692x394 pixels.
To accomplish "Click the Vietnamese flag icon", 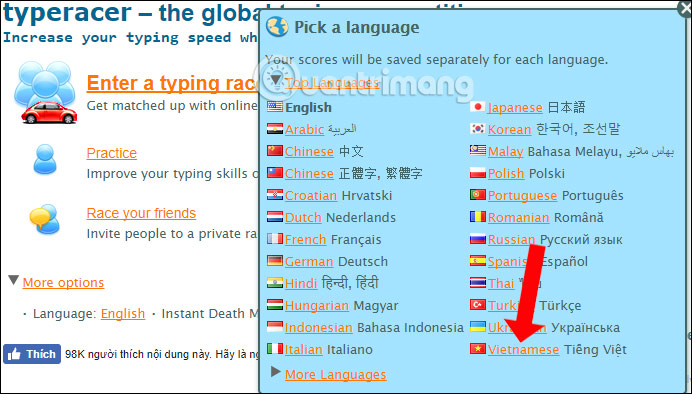I will (x=478, y=349).
